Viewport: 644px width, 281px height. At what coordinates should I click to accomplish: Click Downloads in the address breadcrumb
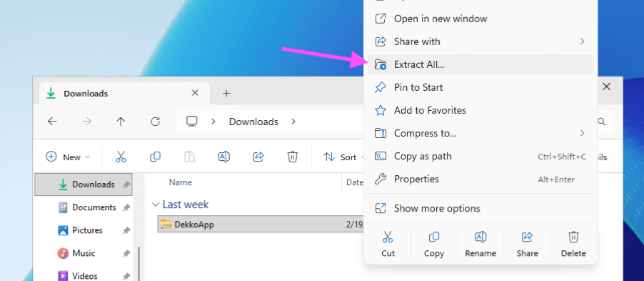[x=253, y=122]
